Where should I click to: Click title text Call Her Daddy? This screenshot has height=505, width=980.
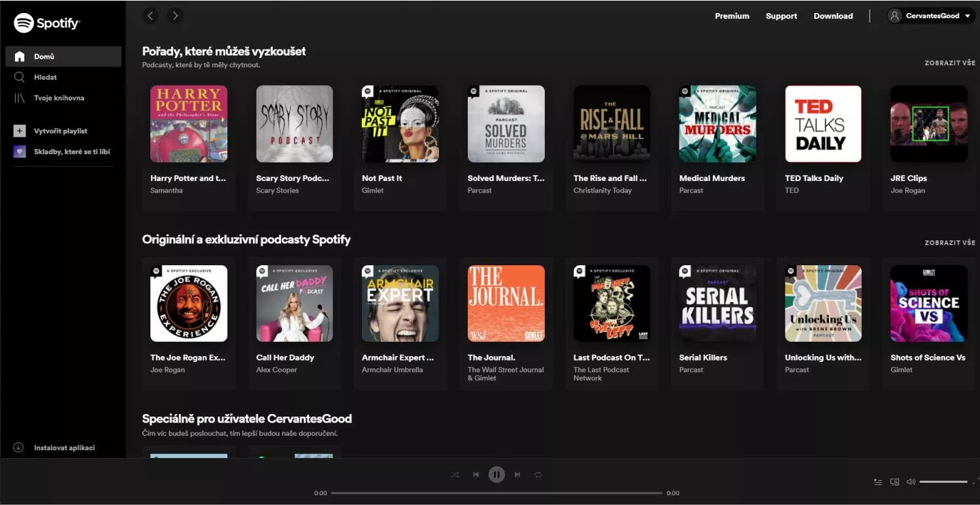(x=285, y=357)
